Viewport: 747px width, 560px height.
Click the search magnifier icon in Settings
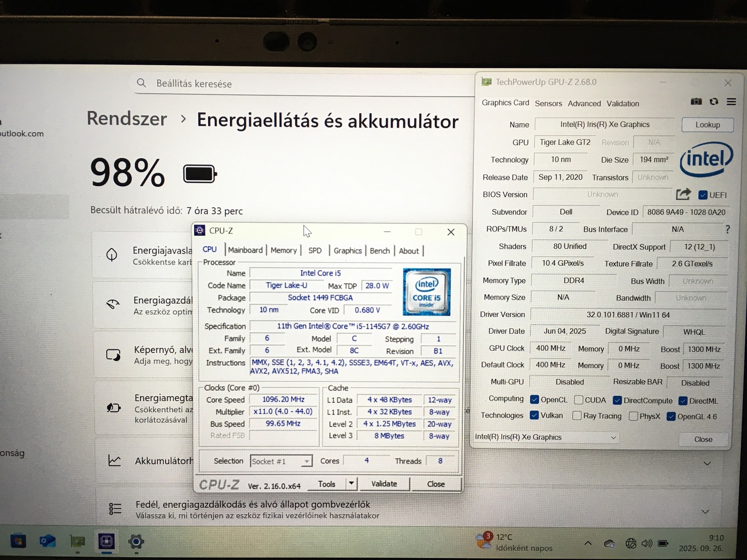point(142,83)
